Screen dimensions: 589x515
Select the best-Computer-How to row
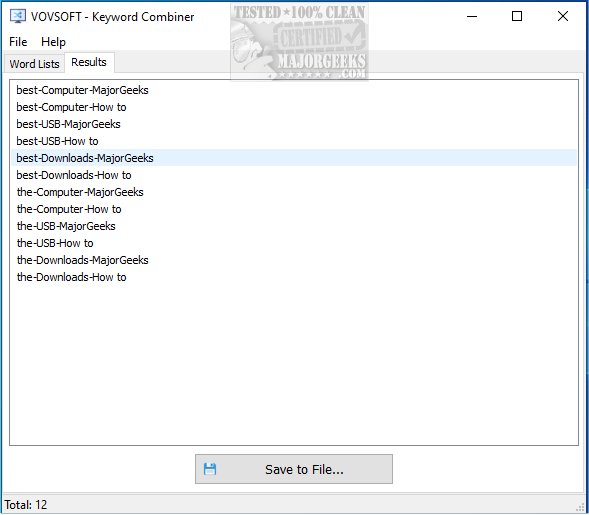[x=294, y=107]
